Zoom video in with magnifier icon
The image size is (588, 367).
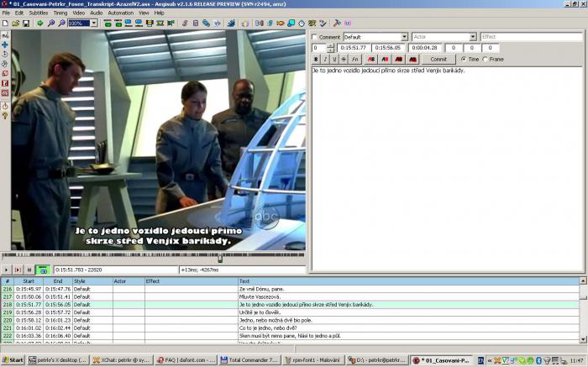51,24
